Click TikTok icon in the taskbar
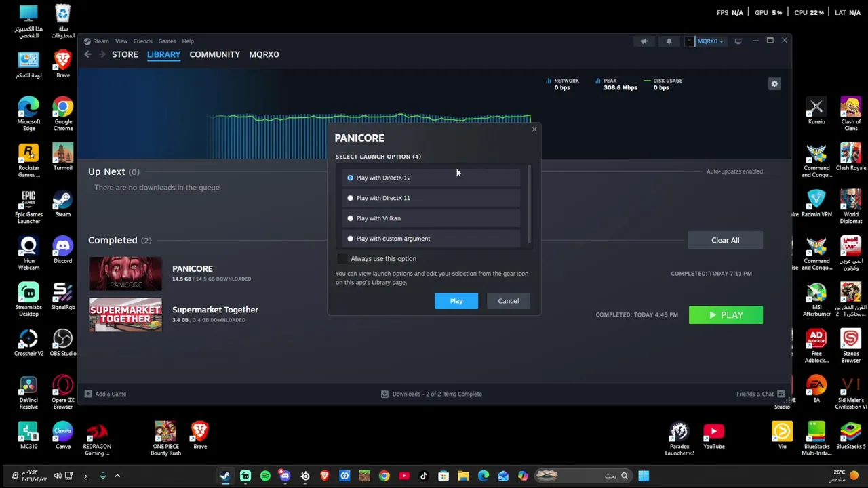This screenshot has height=488, width=868. click(424, 476)
